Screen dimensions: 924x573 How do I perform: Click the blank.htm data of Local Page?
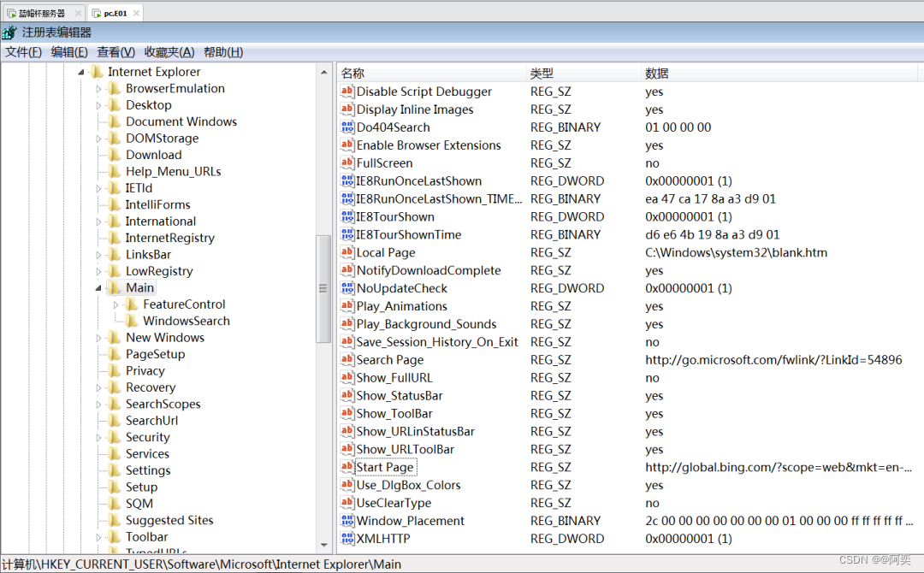click(x=736, y=252)
